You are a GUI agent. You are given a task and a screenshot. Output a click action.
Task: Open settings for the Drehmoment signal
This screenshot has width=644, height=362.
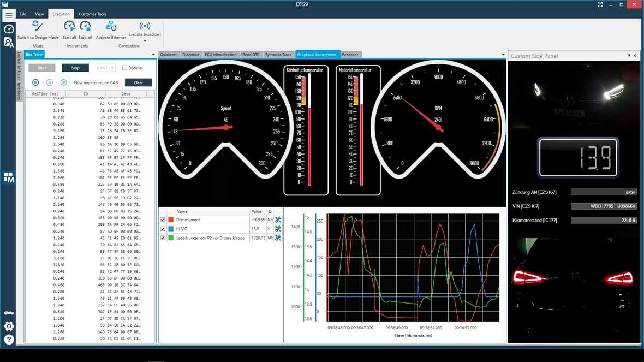tap(278, 220)
